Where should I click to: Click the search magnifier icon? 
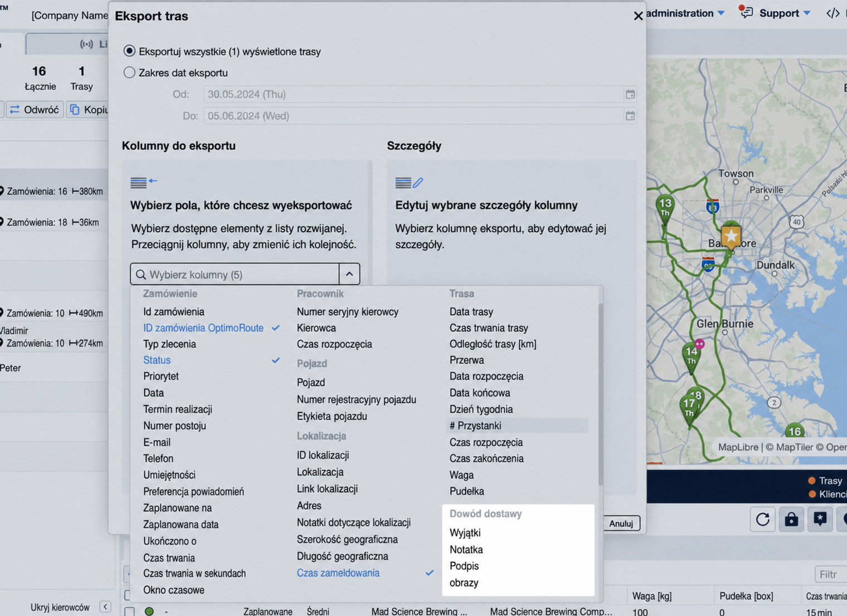pyautogui.click(x=141, y=275)
